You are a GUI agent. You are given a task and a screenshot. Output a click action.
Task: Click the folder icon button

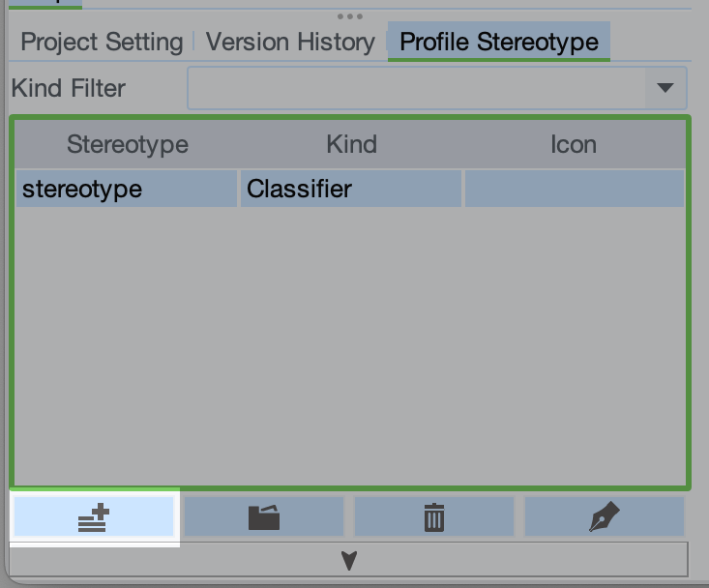(264, 517)
